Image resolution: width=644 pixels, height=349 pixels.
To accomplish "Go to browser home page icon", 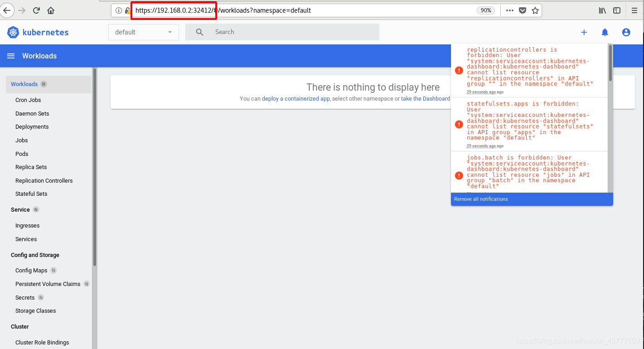I will (x=51, y=10).
